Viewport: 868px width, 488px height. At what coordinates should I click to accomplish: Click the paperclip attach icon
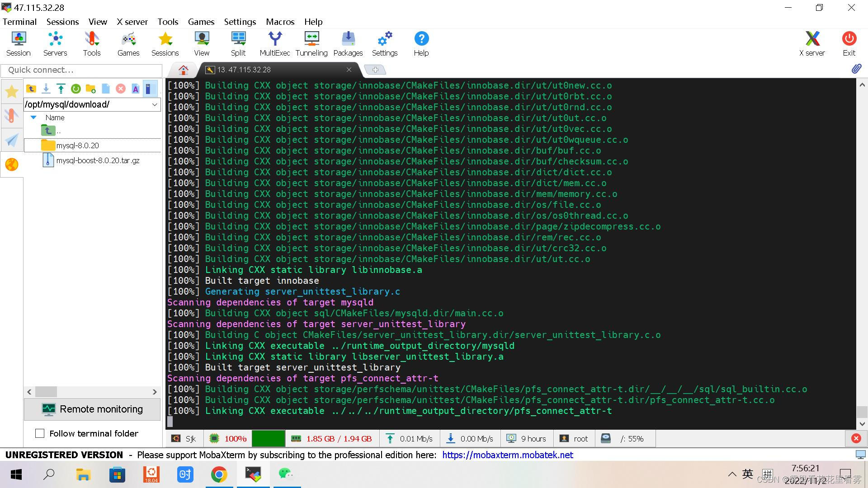pyautogui.click(x=856, y=69)
